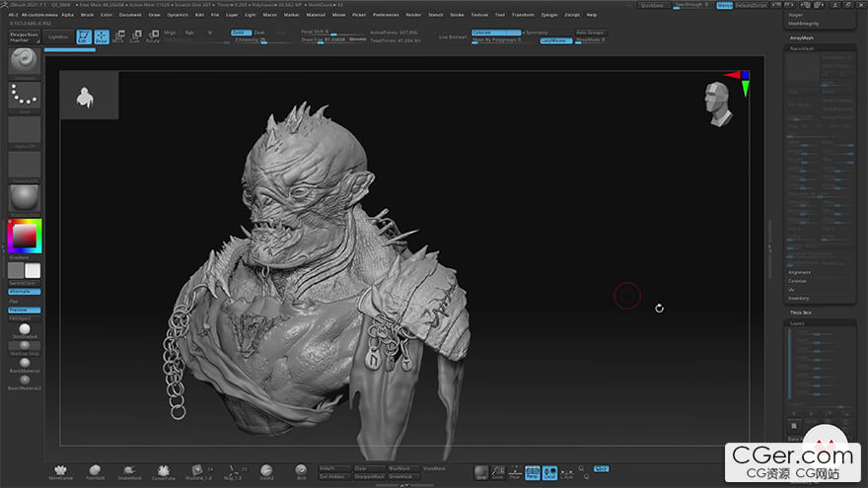Toggle the Local transformations icon

click(549, 472)
